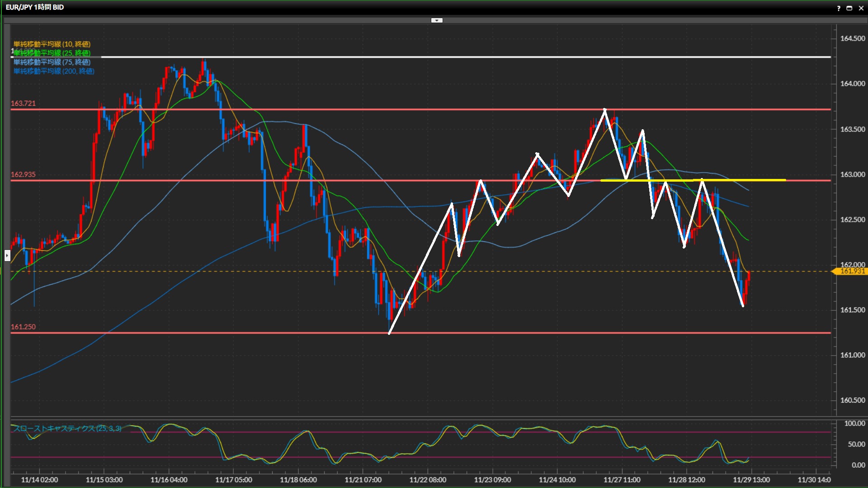
Task: Click the 164.000 price axis label
Action: pos(852,84)
